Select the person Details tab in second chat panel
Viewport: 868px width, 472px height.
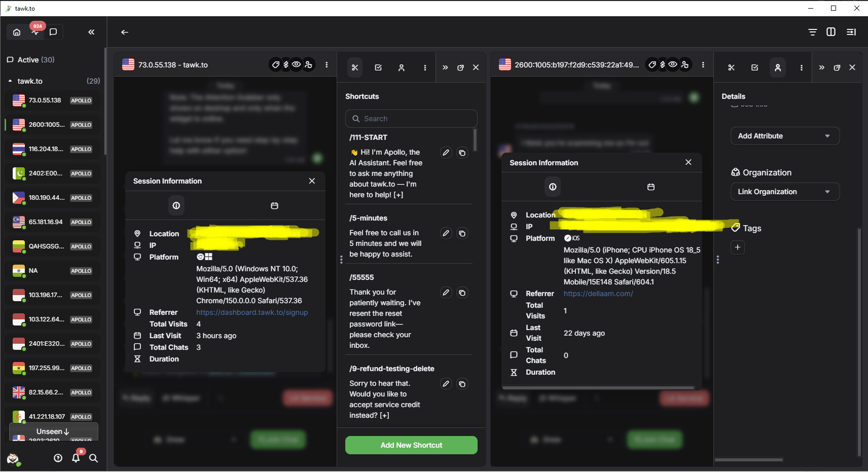[778, 67]
